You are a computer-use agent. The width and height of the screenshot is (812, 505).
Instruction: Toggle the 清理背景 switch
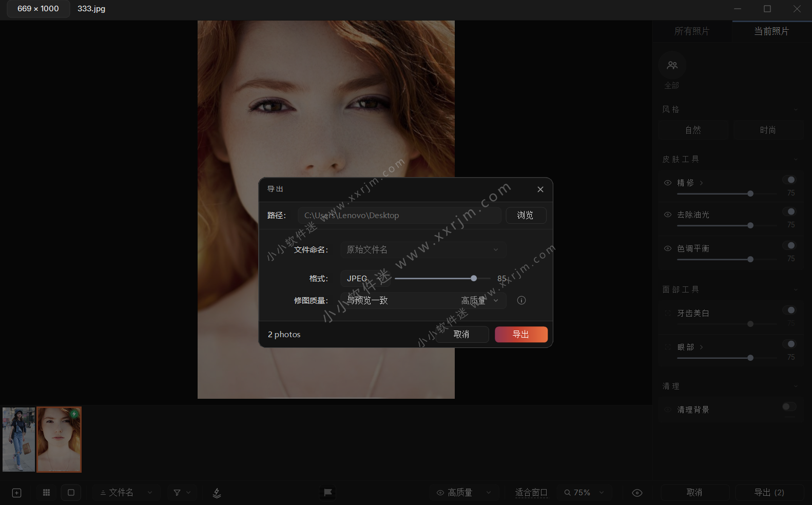click(789, 406)
